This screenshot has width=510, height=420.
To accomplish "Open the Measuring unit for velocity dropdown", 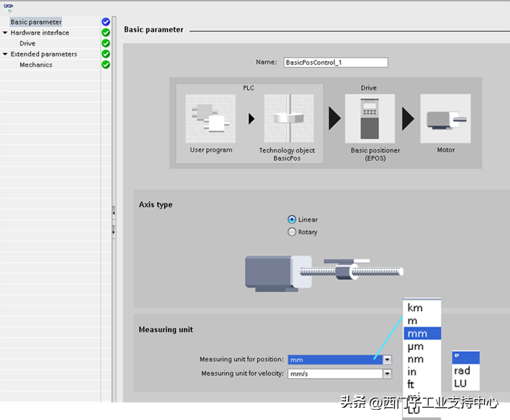I will [387, 373].
